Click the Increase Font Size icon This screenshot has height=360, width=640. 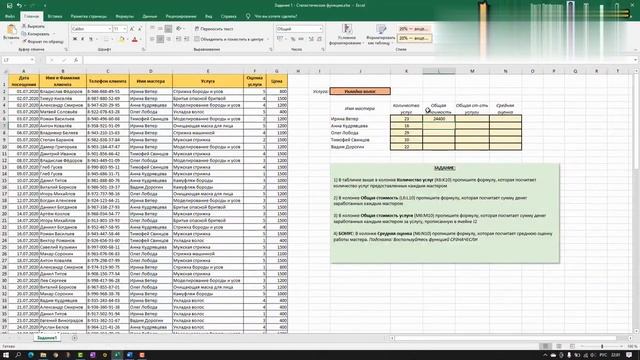(x=132, y=29)
